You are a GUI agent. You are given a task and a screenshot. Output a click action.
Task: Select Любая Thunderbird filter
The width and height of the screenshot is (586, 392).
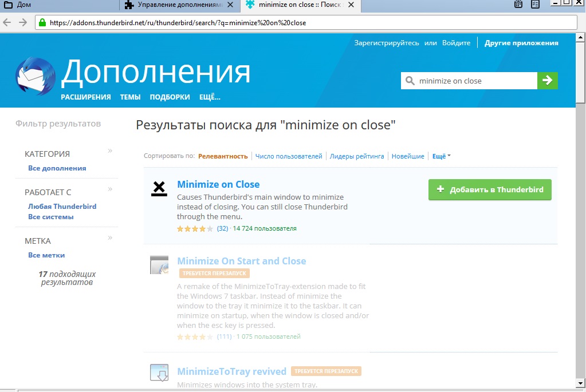(62, 207)
